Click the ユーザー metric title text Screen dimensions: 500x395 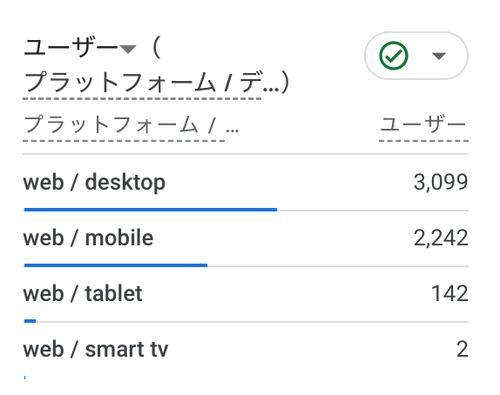tap(71, 47)
